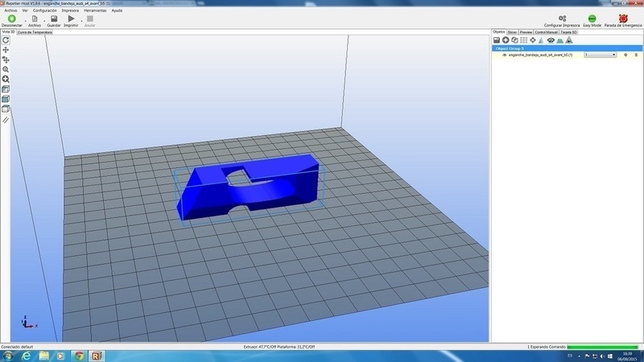Open the extruder number dropdown for object
This screenshot has width=644, height=362.
[600, 55]
